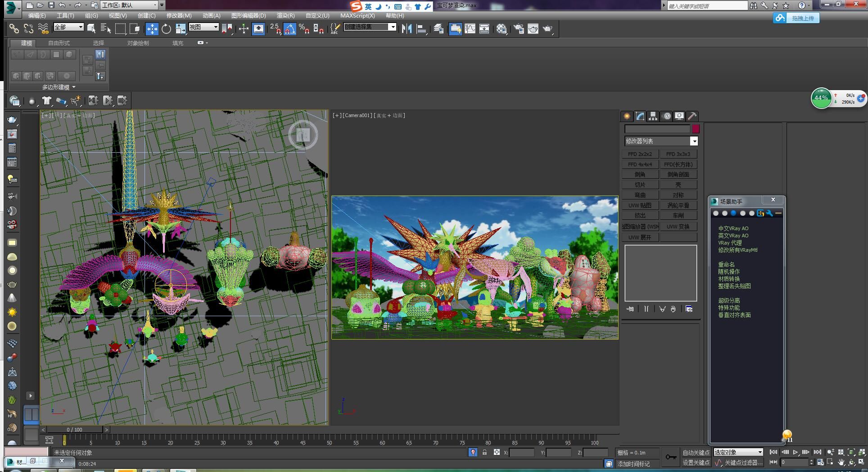Open the 渲染(R) menu
Image resolution: width=868 pixels, height=472 pixels.
[x=285, y=16]
